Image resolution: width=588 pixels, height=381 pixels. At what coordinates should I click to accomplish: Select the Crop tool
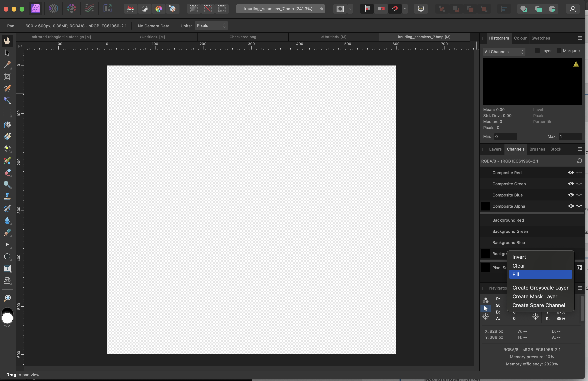pos(7,77)
